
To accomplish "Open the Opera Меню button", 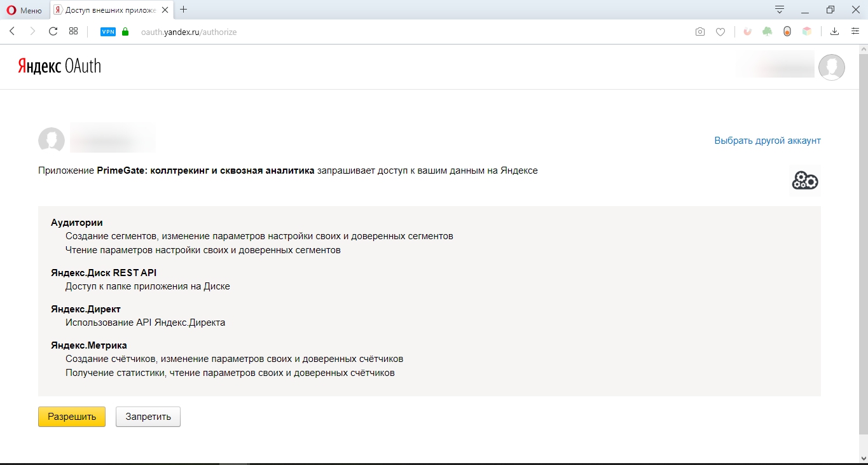I will (x=25, y=10).
